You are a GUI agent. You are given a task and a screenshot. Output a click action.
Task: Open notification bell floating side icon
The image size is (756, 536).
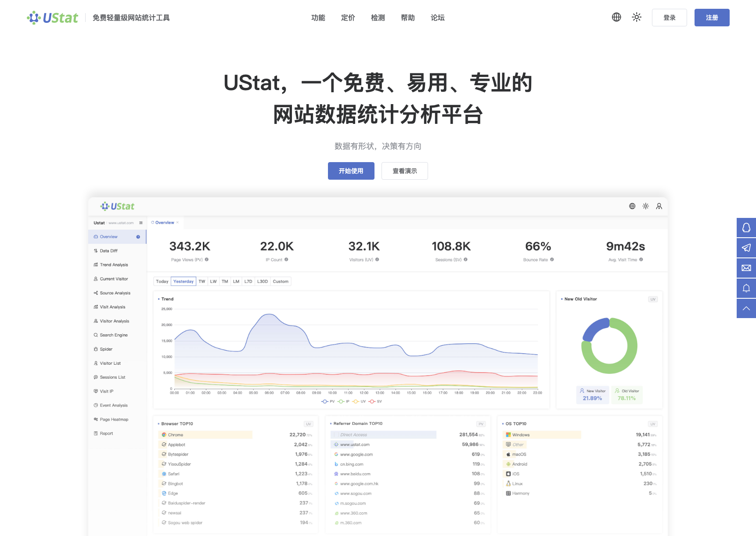(x=746, y=288)
